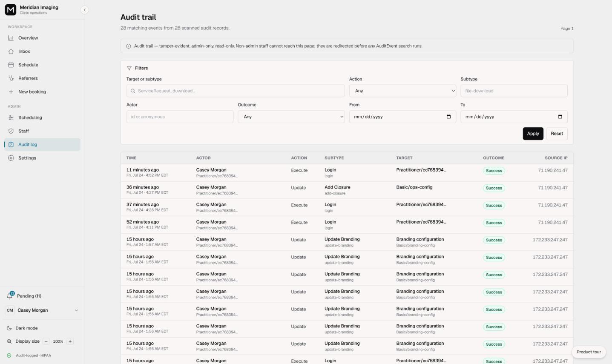The image size is (612, 364).
Task: Apply the audit filters
Action: pyautogui.click(x=533, y=134)
